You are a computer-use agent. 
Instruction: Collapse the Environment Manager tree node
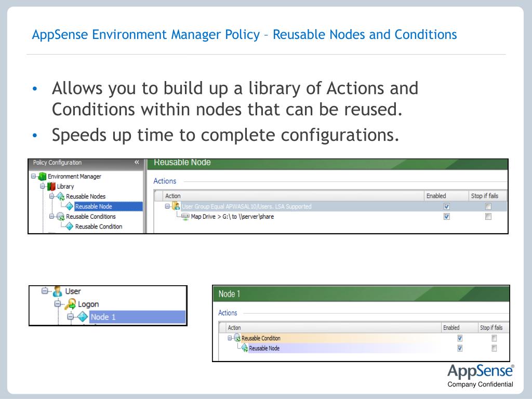click(34, 177)
